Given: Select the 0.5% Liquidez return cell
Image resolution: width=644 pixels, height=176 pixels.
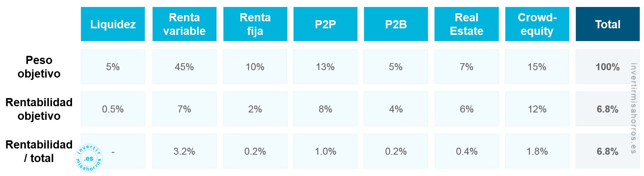Looking at the screenshot, I should (x=113, y=109).
